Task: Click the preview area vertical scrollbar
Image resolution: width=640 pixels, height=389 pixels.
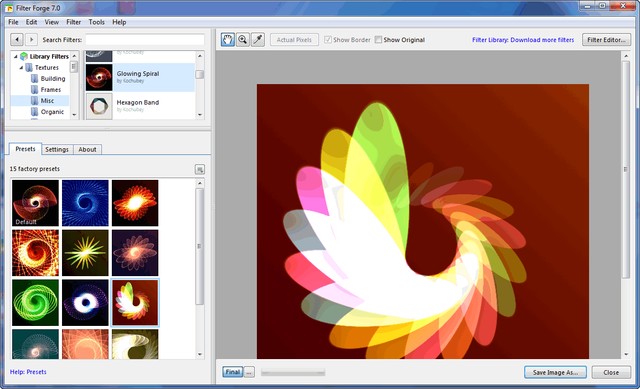Action: pos(626,169)
